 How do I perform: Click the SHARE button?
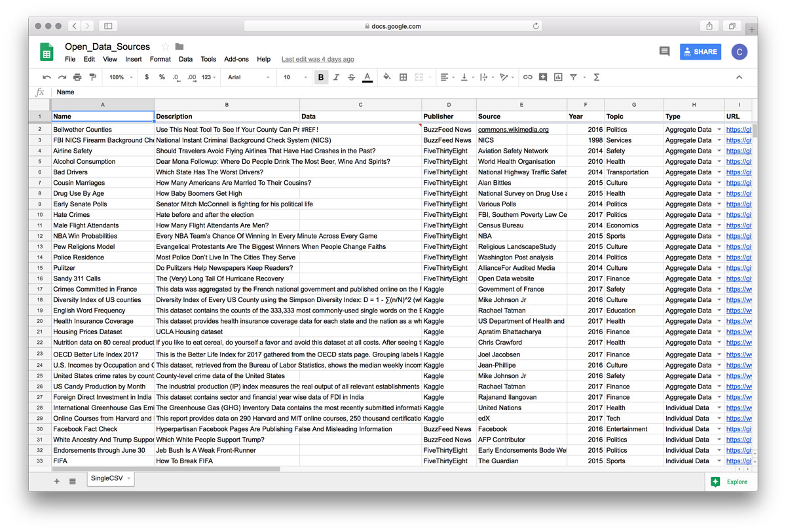pyautogui.click(x=700, y=52)
